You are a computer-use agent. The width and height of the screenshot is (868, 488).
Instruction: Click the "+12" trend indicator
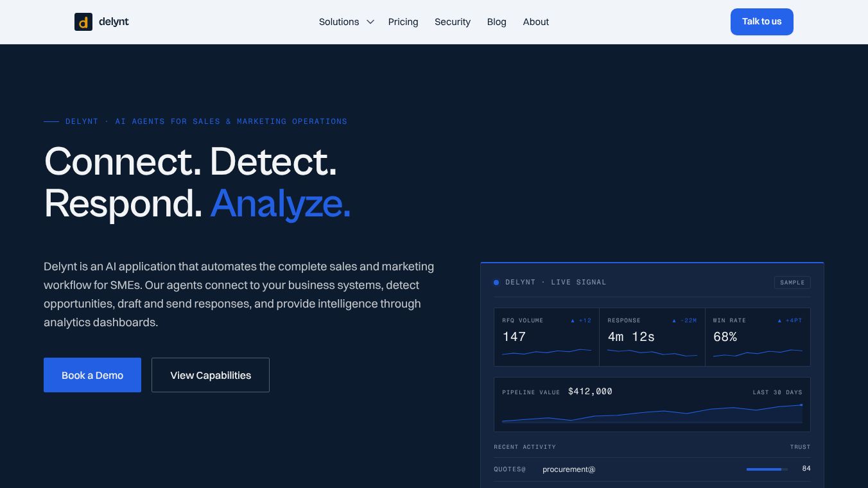click(581, 320)
